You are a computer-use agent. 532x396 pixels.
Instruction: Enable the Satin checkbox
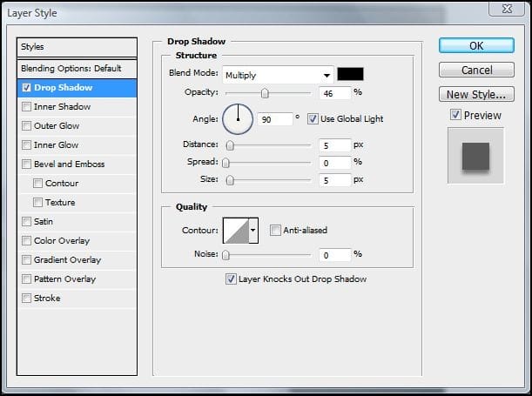coord(26,222)
